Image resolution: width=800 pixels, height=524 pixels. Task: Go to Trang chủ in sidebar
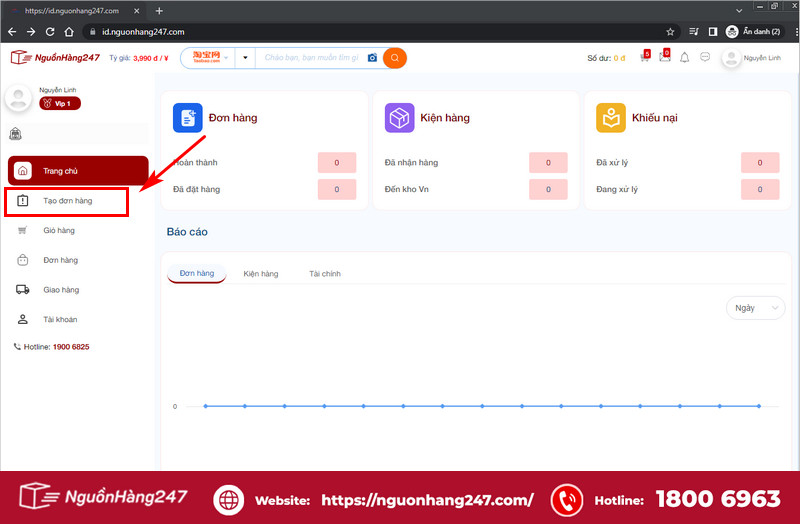(x=78, y=170)
